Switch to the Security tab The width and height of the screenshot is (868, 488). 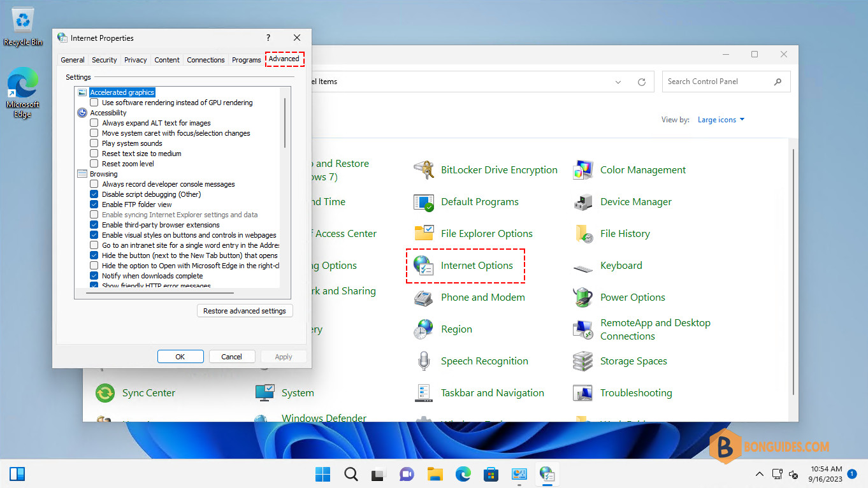click(105, 60)
